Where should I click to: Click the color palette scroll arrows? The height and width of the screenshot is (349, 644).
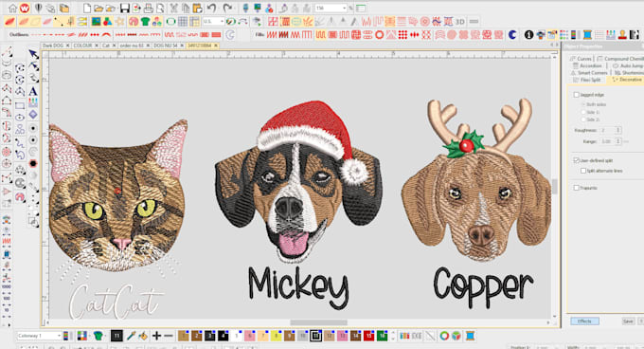coord(393,336)
